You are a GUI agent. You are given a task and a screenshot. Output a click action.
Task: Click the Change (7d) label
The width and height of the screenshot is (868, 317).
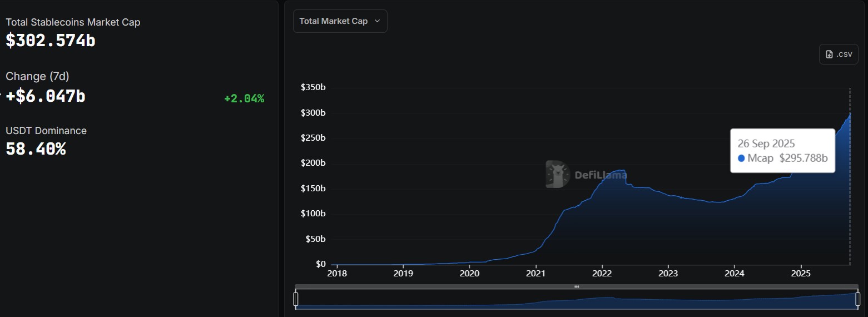pos(37,76)
